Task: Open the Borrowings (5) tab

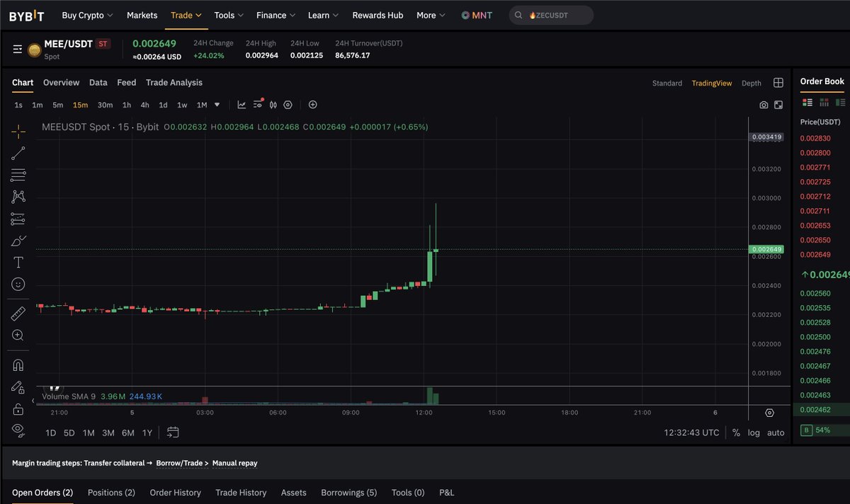Action: point(349,493)
